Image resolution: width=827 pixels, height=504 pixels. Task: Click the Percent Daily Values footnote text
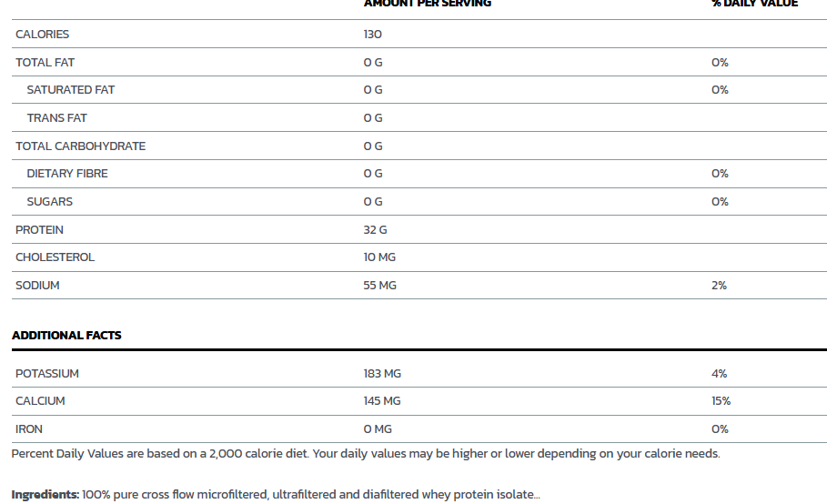point(366,453)
